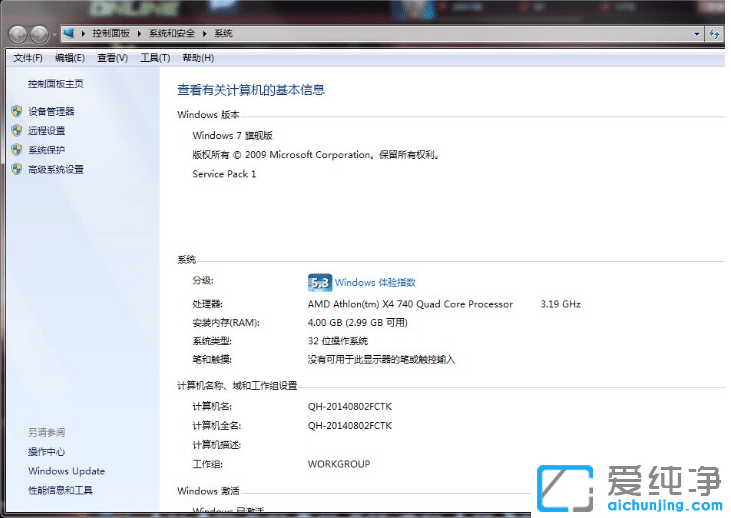The height and width of the screenshot is (518, 731).
Task: Select 系统 in the address breadcrumb
Action: coord(223,33)
